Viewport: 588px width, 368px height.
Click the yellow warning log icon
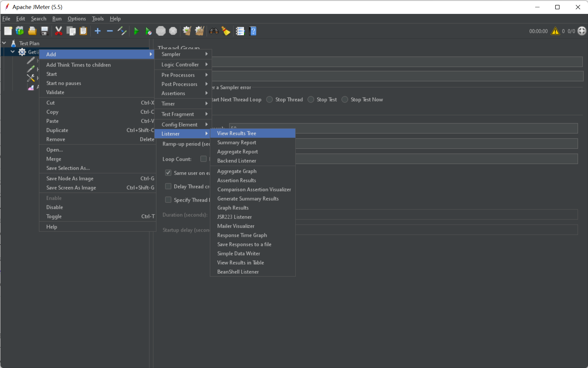[555, 31]
